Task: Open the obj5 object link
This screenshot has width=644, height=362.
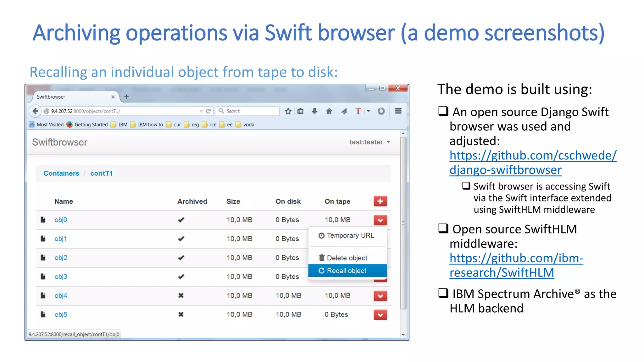Action: [61, 314]
